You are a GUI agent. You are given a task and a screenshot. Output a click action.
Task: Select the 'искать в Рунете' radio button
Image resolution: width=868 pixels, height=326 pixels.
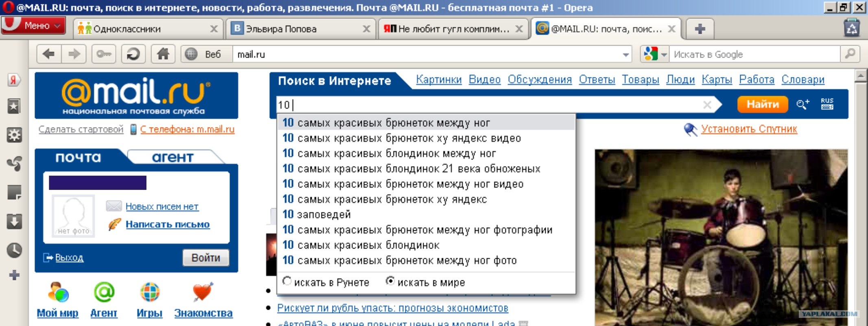287,281
